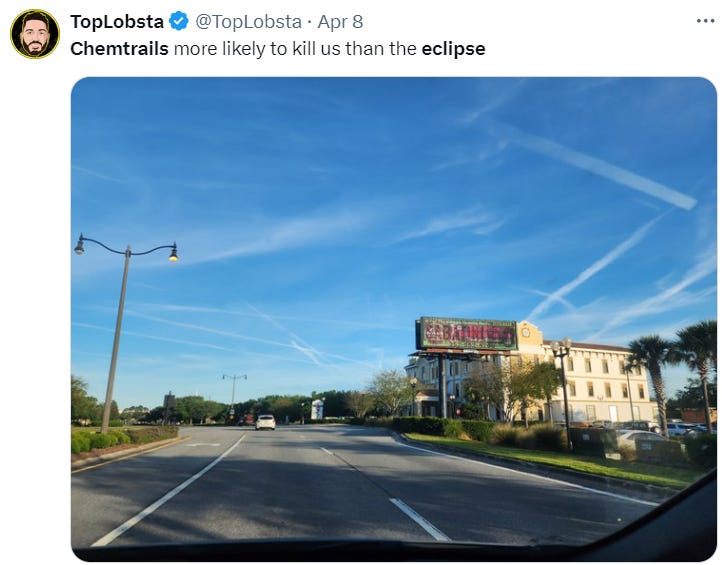The height and width of the screenshot is (565, 722).
Task: Click the billboard sign in the photo
Action: [466, 333]
